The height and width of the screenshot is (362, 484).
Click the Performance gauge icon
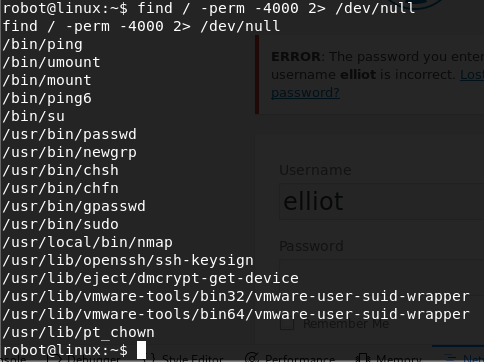[x=252, y=358]
